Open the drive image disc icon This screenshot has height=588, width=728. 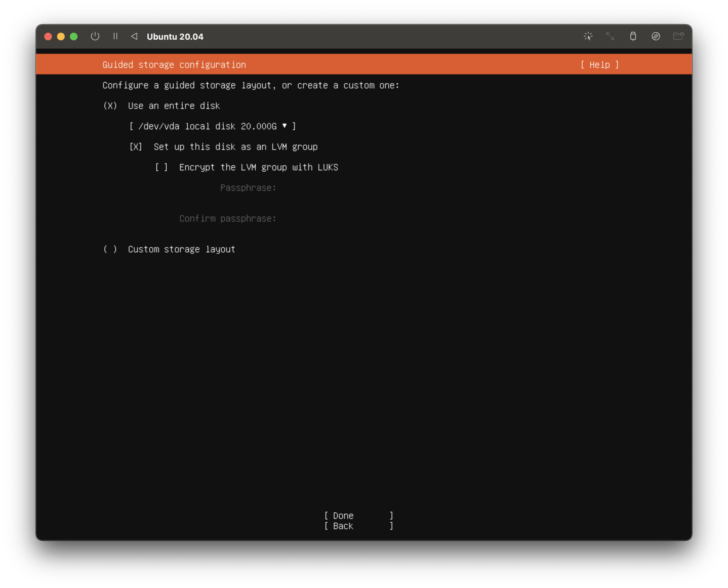point(656,36)
